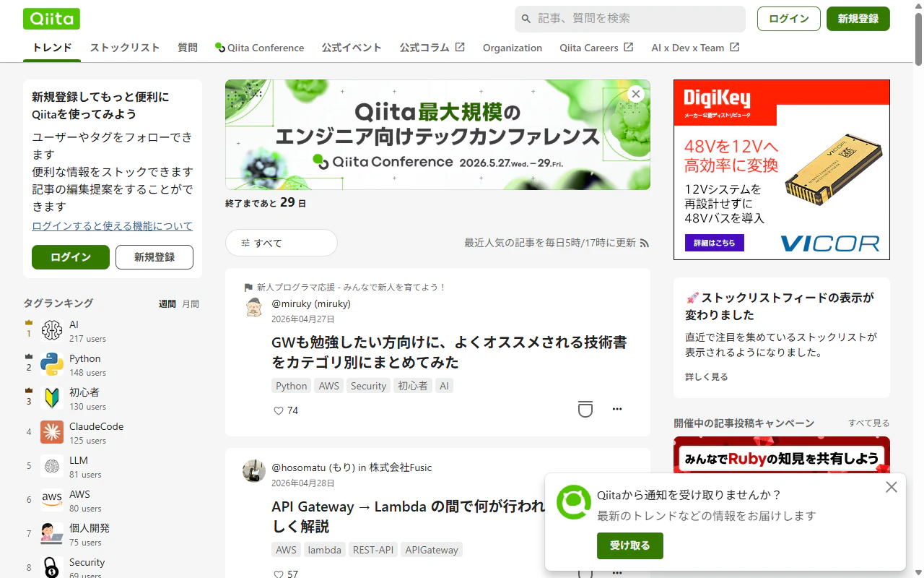This screenshot has height=578, width=924.
Task: Open the Qiita Conference banner image
Action: point(437,134)
